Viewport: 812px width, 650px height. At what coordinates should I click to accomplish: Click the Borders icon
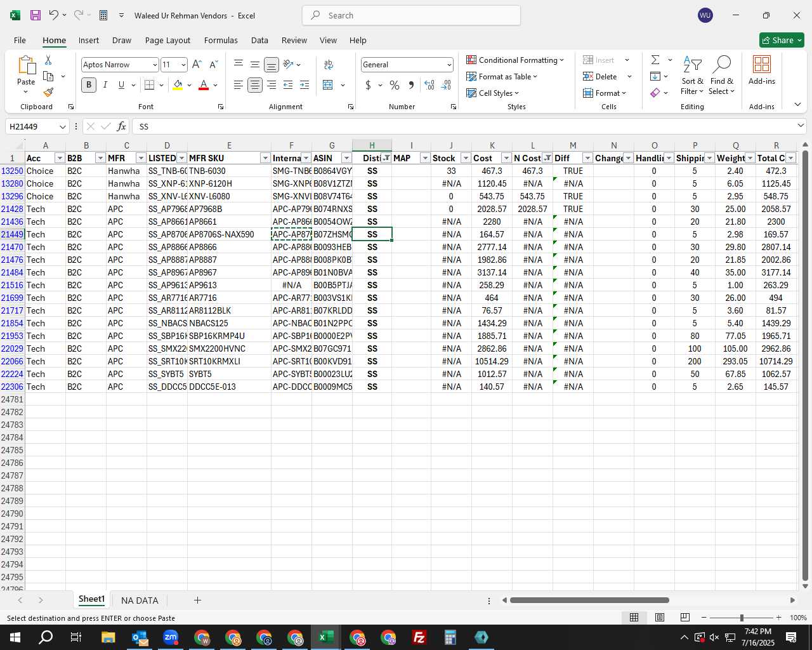(x=150, y=85)
